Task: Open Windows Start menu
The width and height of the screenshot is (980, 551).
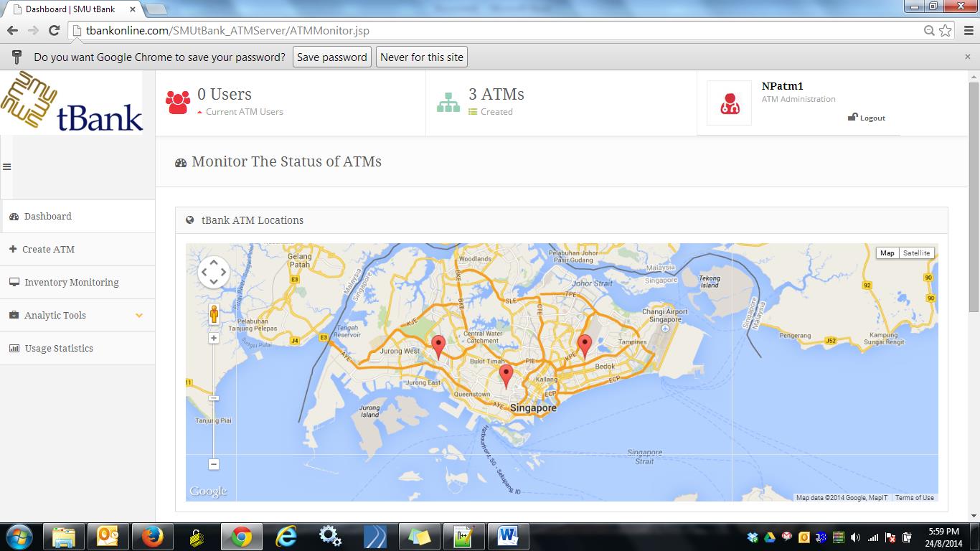Action: click(18, 537)
